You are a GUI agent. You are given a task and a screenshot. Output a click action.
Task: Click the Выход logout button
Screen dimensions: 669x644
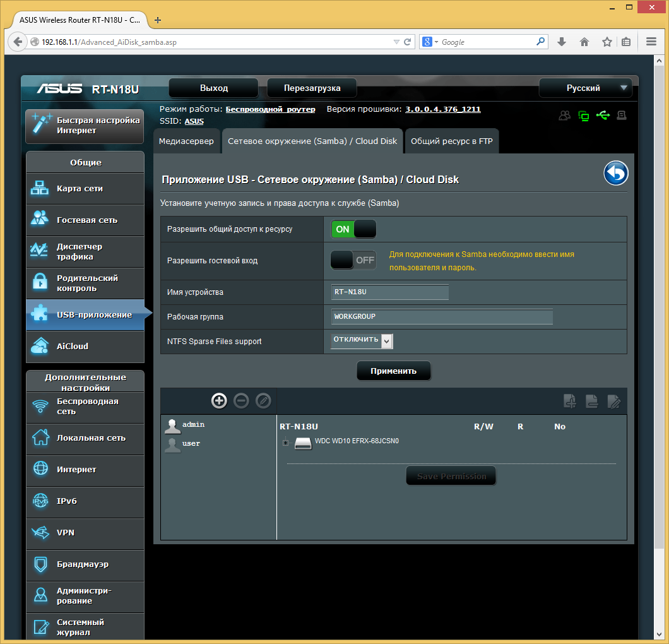214,88
